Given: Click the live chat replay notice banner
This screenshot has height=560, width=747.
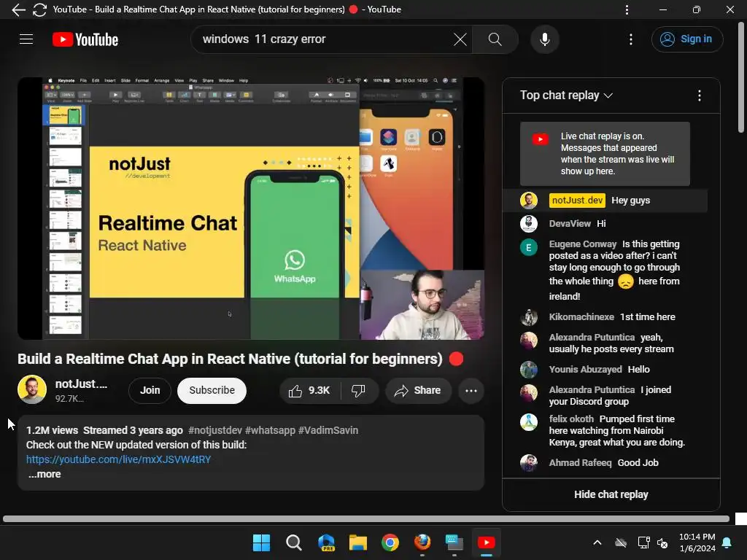Looking at the screenshot, I should coord(605,154).
